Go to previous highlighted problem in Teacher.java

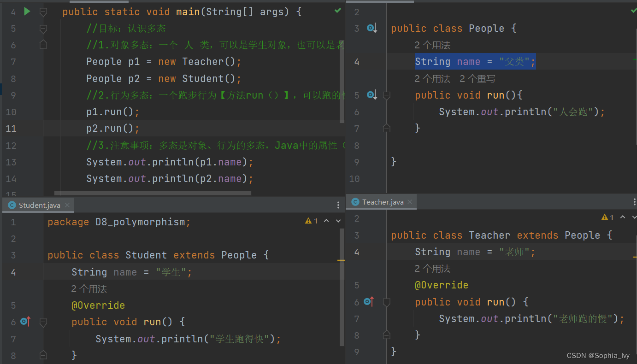(623, 217)
